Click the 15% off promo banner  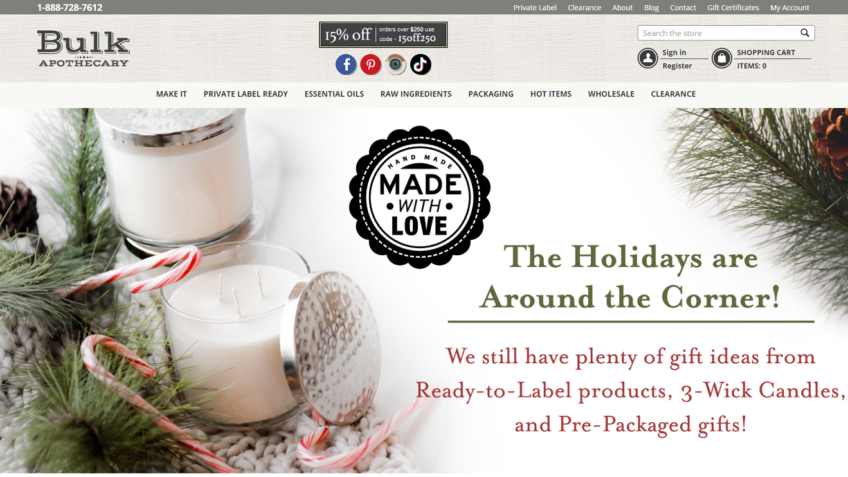(383, 35)
